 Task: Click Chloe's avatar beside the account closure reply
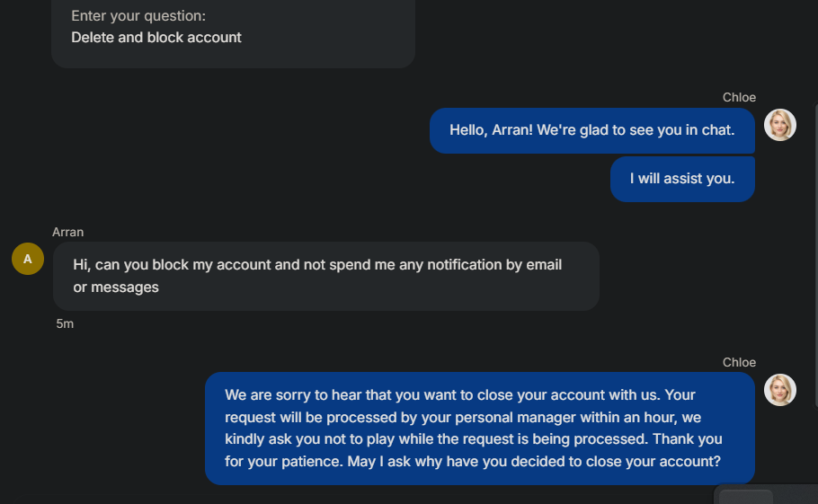coord(779,390)
